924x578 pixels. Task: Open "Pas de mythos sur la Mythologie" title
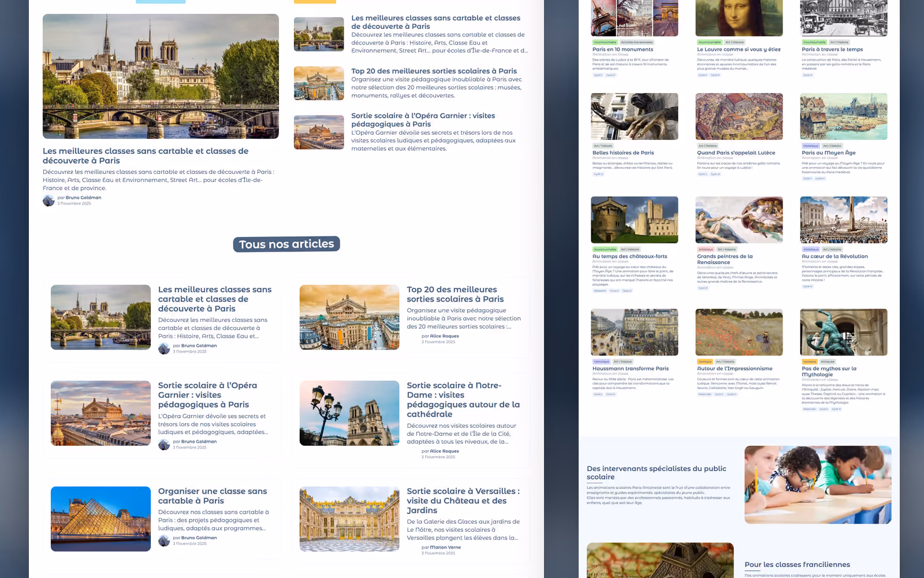[x=829, y=372]
